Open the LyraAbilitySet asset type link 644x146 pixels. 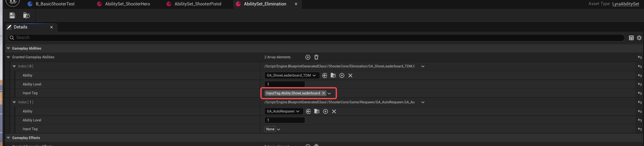(625, 4)
